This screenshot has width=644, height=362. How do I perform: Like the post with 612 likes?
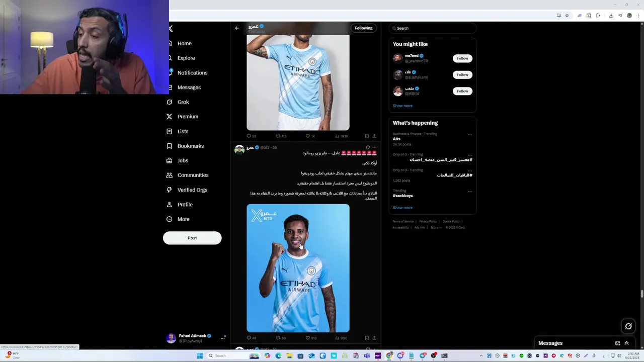[x=311, y=338]
